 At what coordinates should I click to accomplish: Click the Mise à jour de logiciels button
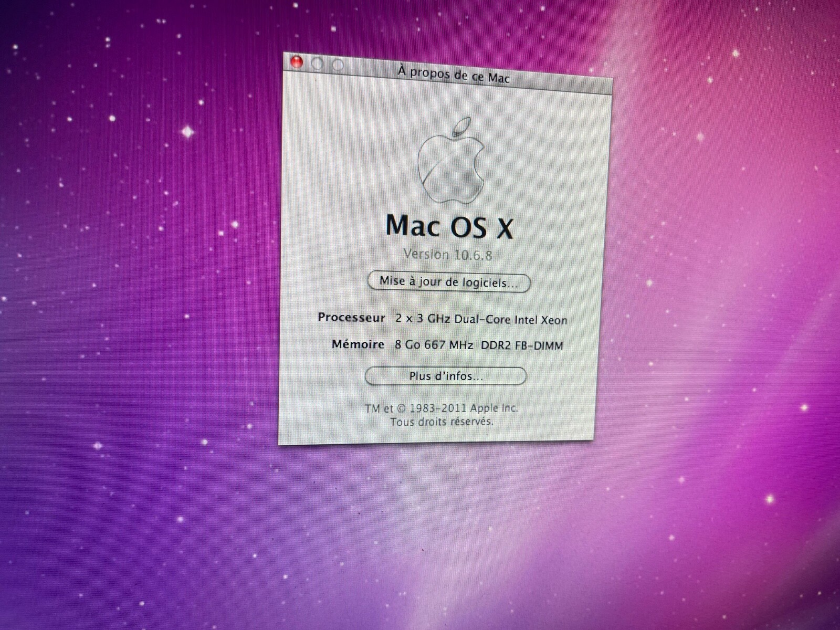click(x=449, y=282)
